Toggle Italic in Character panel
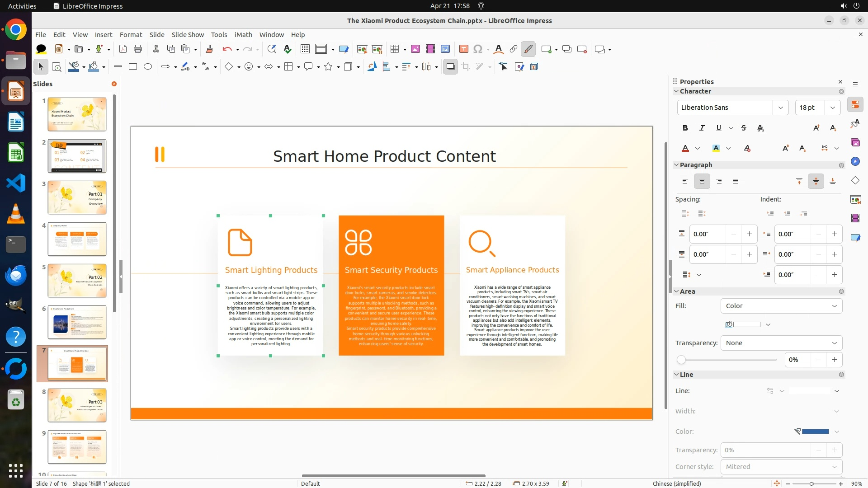This screenshot has width=868, height=488. tap(702, 128)
